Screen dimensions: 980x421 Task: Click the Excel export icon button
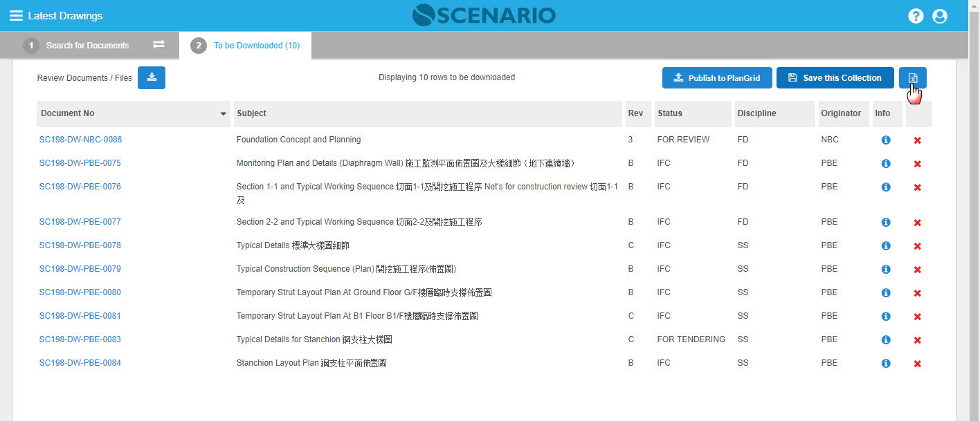tap(912, 78)
